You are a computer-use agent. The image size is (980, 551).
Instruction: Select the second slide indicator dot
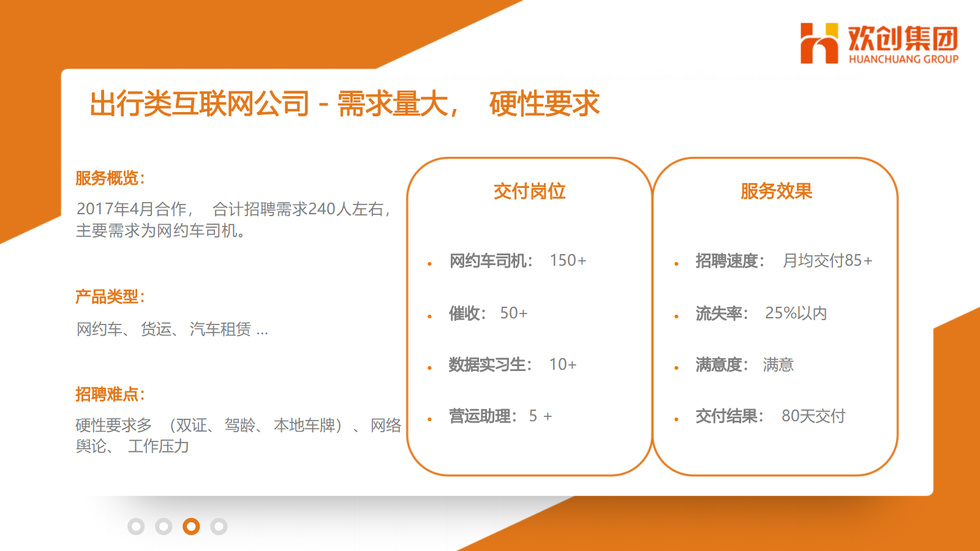point(164,527)
